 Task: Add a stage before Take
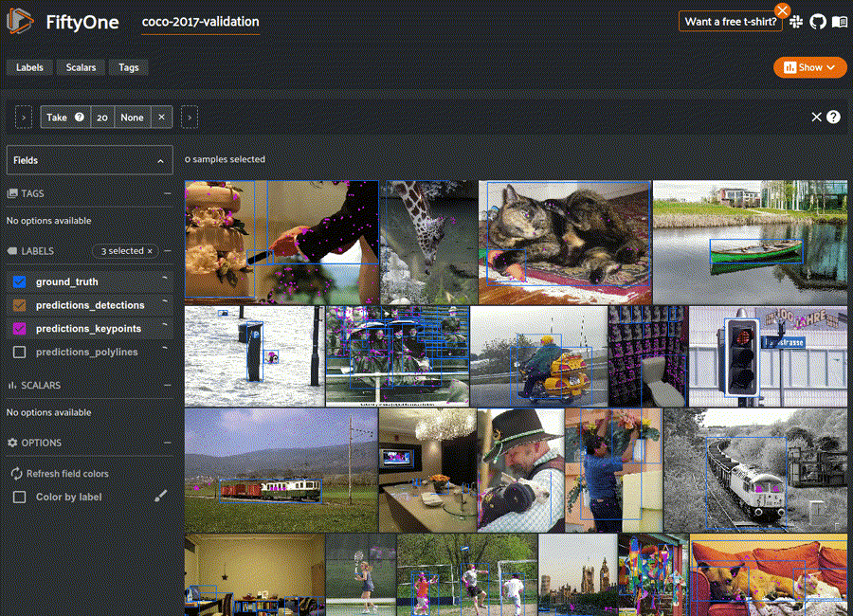(x=24, y=117)
